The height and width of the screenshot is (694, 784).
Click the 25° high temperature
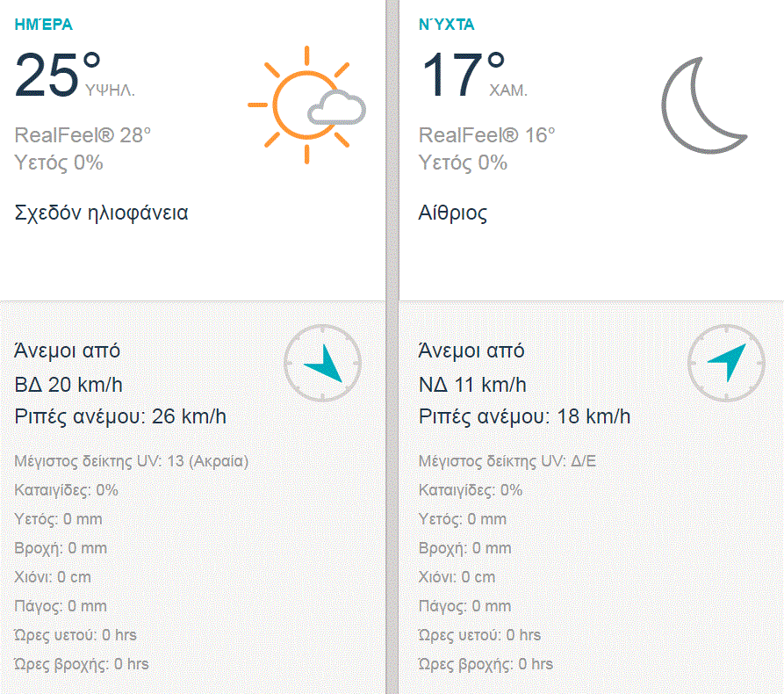(x=58, y=75)
